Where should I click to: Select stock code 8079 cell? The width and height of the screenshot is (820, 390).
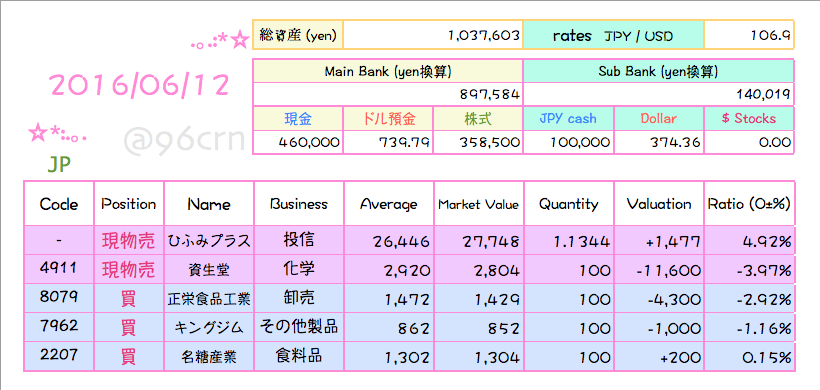[x=59, y=299]
